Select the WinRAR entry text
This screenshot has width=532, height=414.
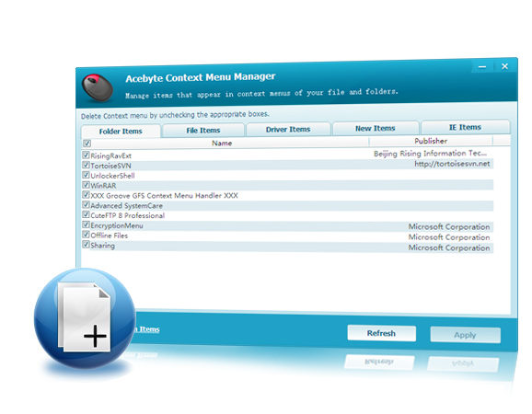coord(103,186)
